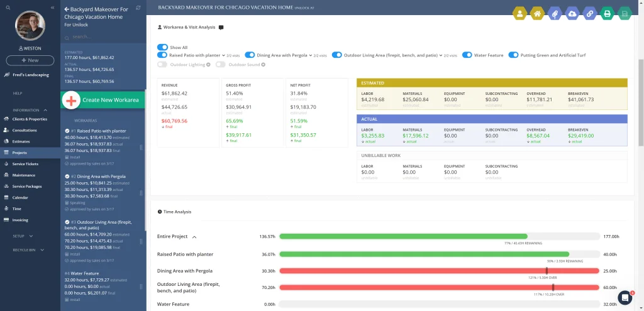Toggle the Water Feature workarea switch
This screenshot has width=644, height=311.
pyautogui.click(x=467, y=55)
